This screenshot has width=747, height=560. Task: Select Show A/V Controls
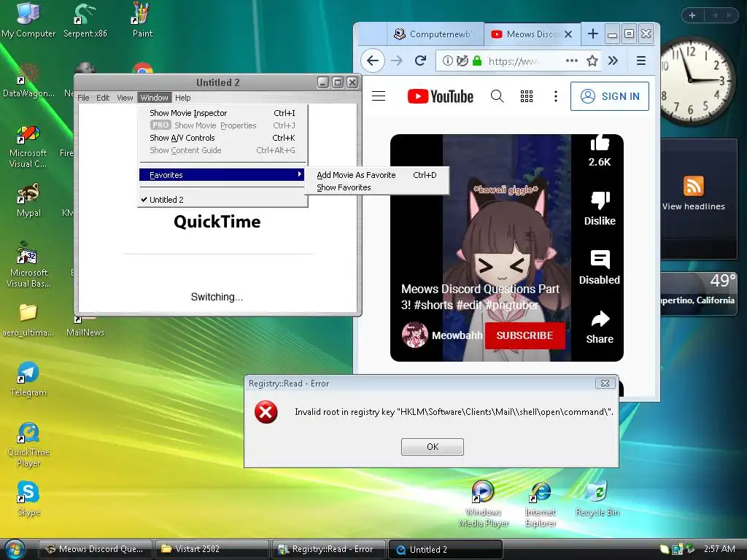pos(222,138)
